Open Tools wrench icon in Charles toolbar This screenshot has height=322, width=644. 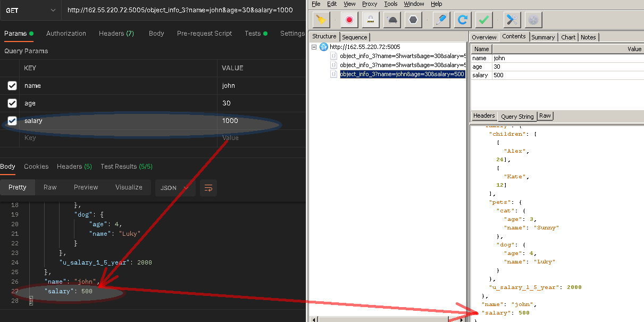coord(512,20)
